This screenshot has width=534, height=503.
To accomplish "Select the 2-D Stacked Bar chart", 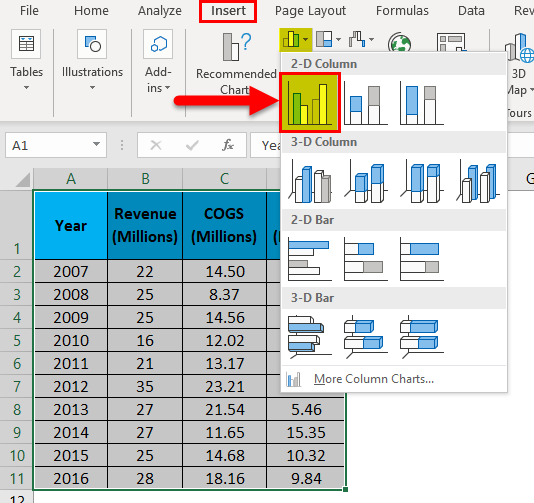I will tap(366, 259).
